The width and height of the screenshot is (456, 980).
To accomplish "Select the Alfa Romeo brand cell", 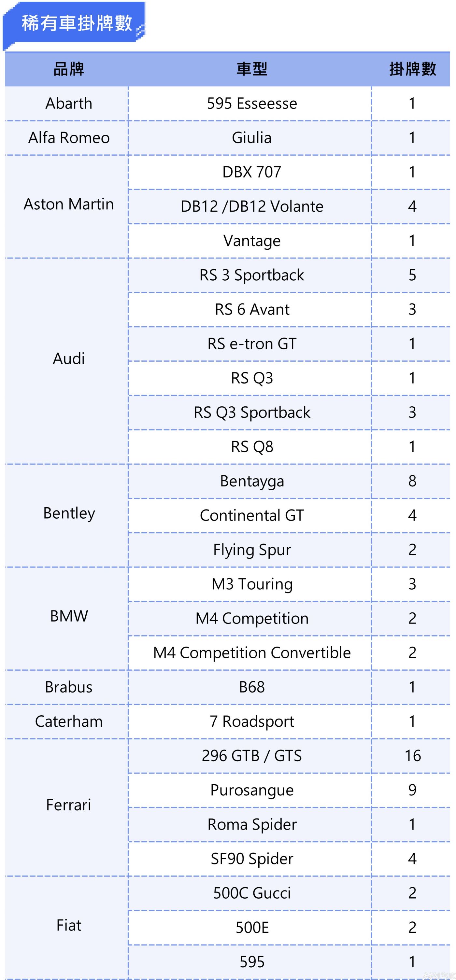I will [69, 138].
